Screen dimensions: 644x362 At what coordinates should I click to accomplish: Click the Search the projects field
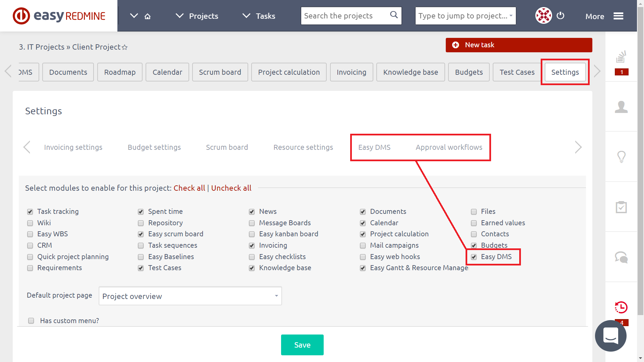coord(351,16)
